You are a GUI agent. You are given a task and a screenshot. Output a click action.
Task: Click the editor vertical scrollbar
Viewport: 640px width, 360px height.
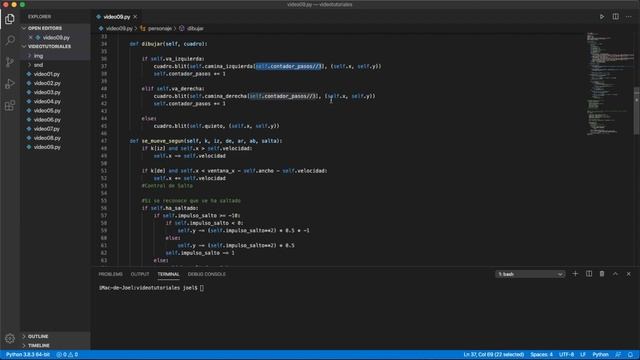pos(637,110)
